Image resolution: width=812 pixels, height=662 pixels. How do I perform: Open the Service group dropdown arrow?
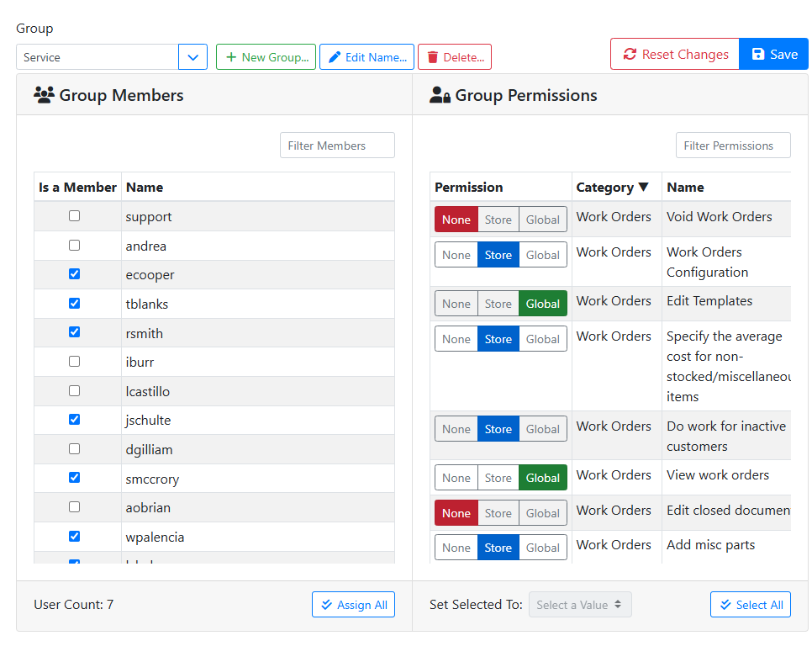pyautogui.click(x=192, y=57)
